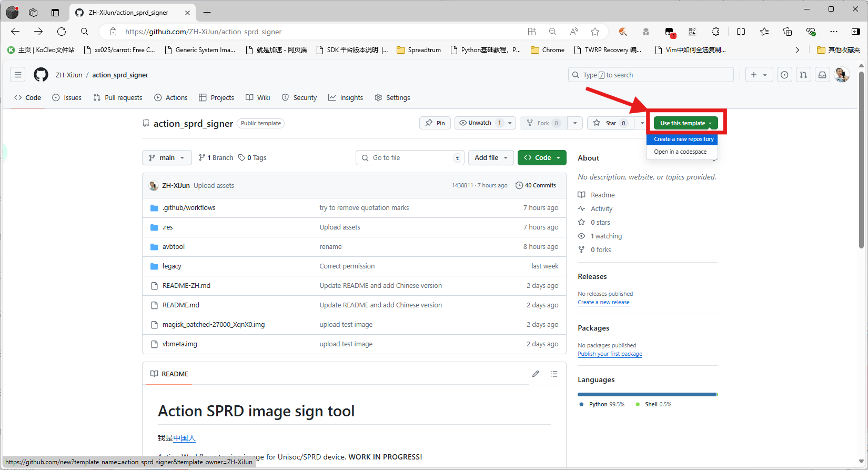Screen dimensions: 868x470
Task: Switch to the Projects tab
Action: (x=216, y=98)
